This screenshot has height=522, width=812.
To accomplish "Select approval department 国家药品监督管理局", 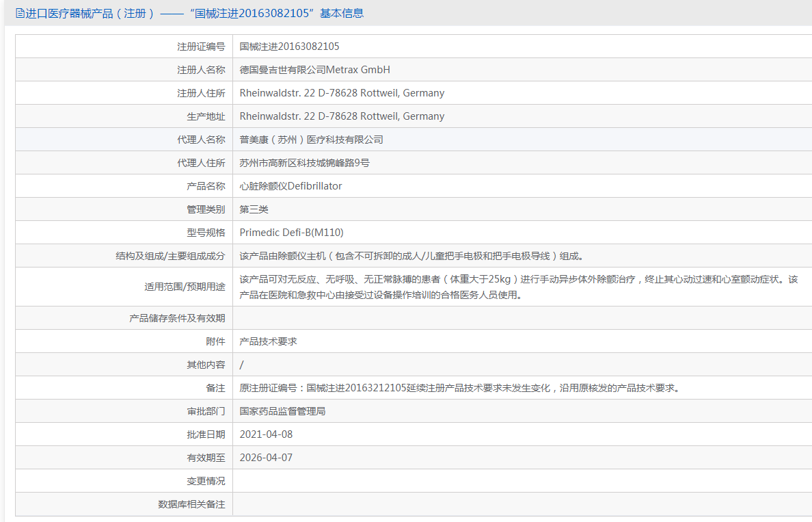I will coord(282,411).
